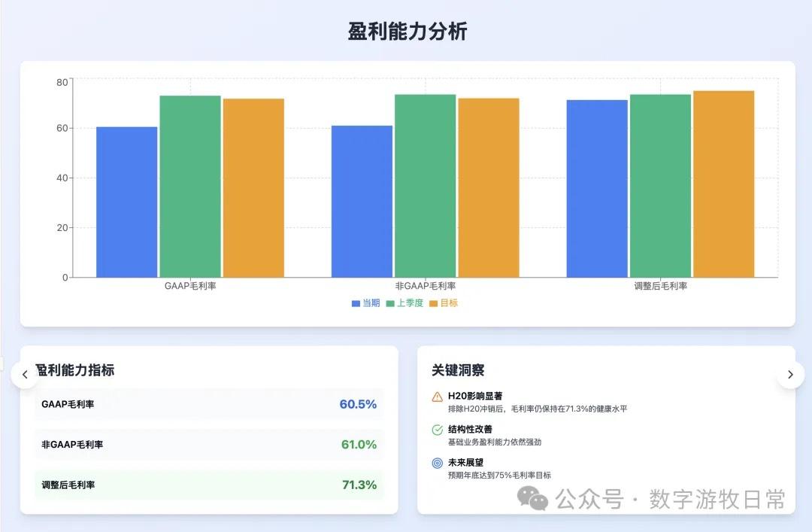Select the GAAP毛利率 metric row
The image size is (812, 532).
coord(209,404)
